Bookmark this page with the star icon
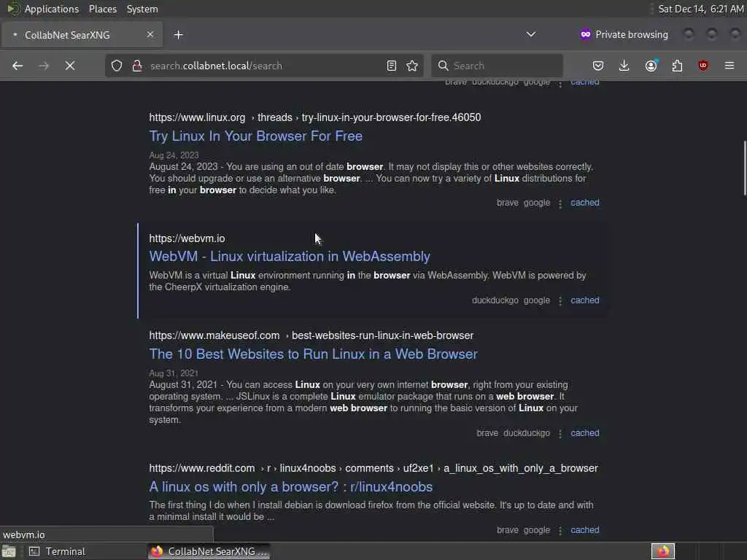The width and height of the screenshot is (747, 560). tap(413, 66)
